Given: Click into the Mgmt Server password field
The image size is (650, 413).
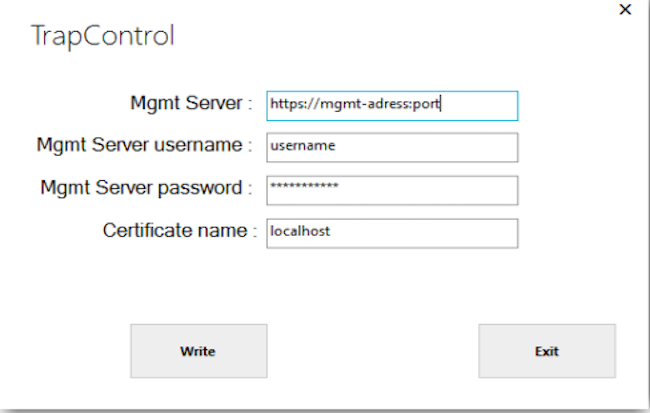Looking at the screenshot, I should click(392, 189).
